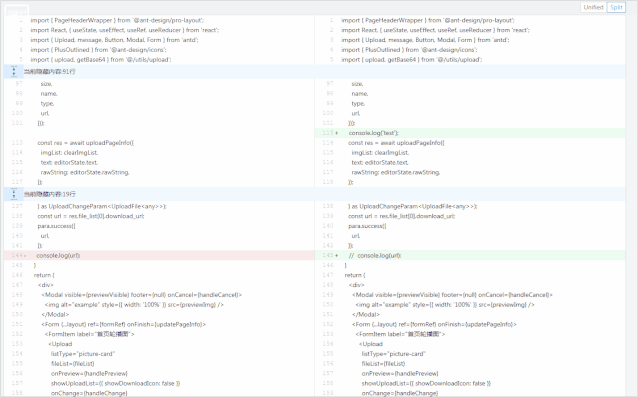Screen dimensions: 638x397
Task: Click line 146 'return ('
Action: [44, 275]
